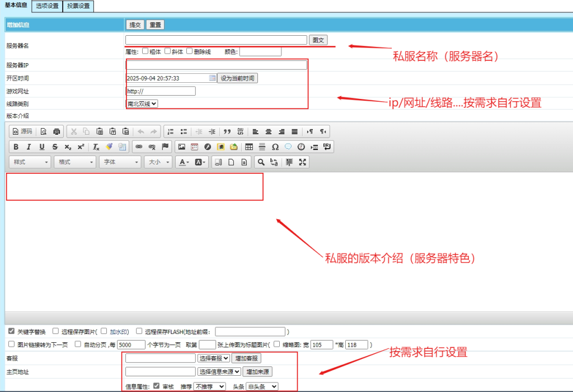
Task: Click the 颜色 color input box
Action: point(260,51)
